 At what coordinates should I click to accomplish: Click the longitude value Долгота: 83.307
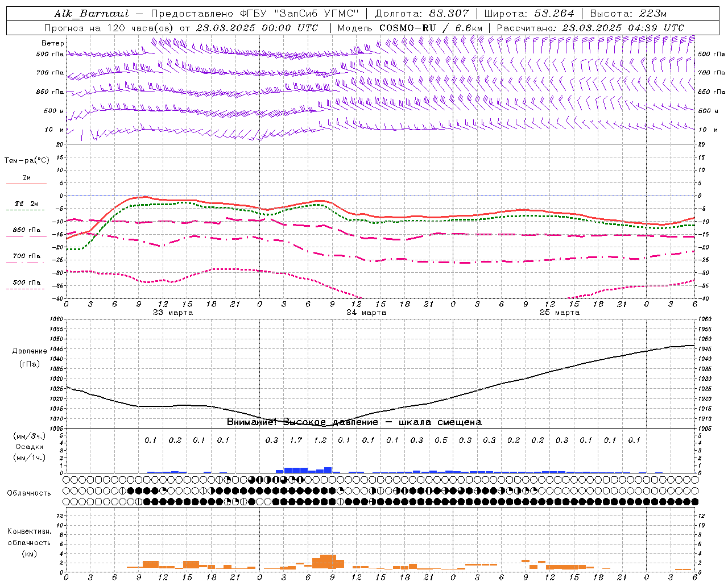point(422,14)
